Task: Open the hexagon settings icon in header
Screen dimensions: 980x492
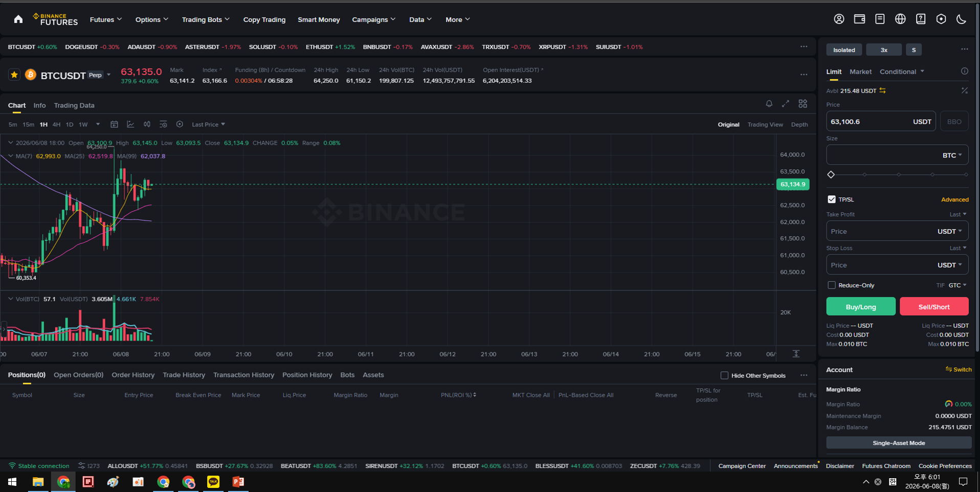Action: 941,19
